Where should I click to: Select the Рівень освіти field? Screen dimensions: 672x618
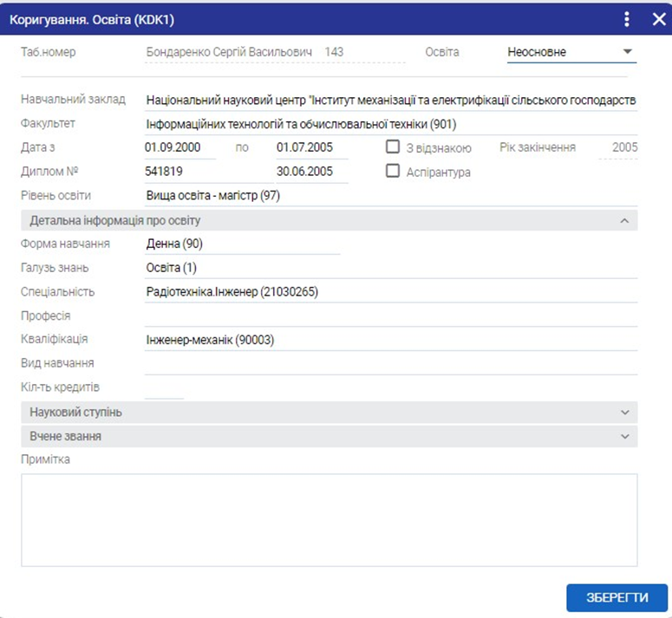tap(390, 196)
